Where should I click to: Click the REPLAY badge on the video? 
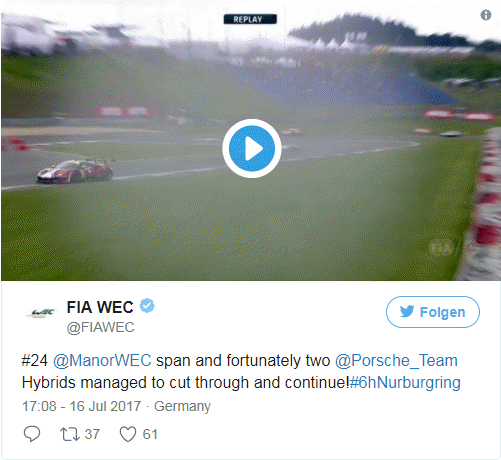pyautogui.click(x=250, y=19)
